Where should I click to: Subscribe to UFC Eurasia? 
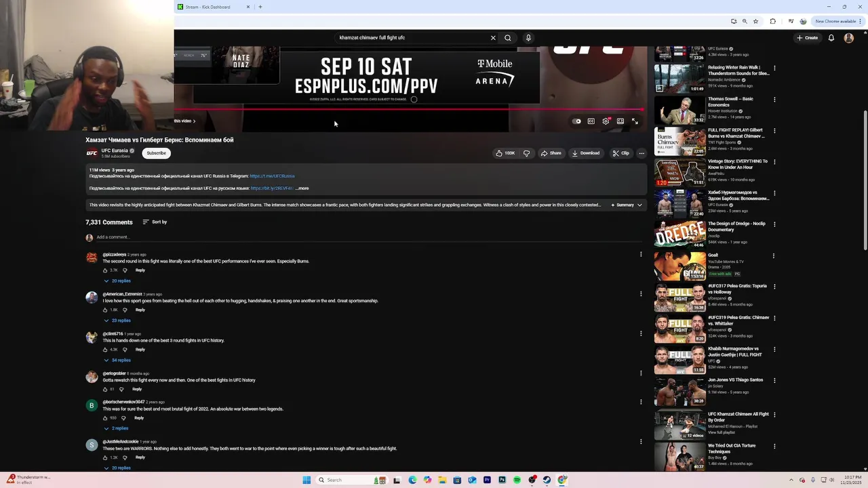pos(156,153)
